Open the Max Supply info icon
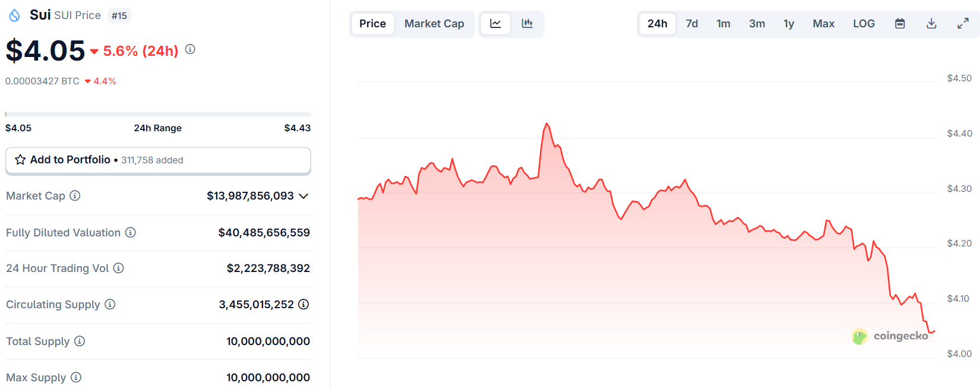 point(76,377)
